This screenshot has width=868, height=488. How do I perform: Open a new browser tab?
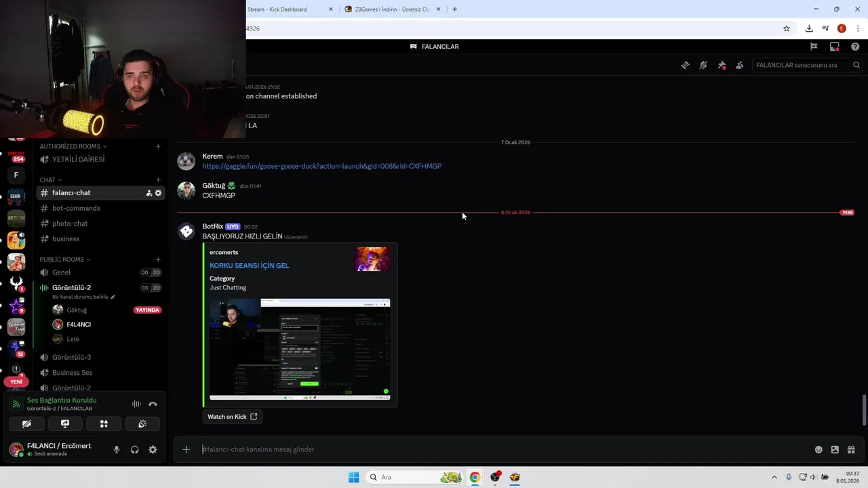(x=454, y=9)
